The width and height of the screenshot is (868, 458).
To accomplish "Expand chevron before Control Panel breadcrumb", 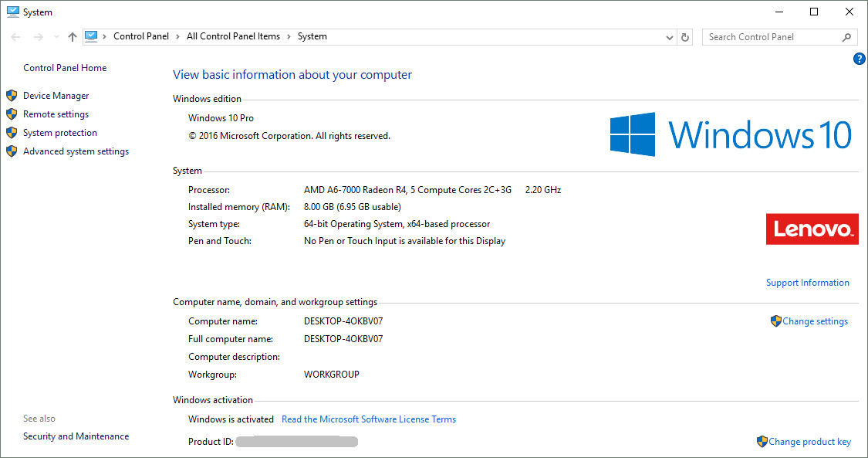I will [104, 36].
